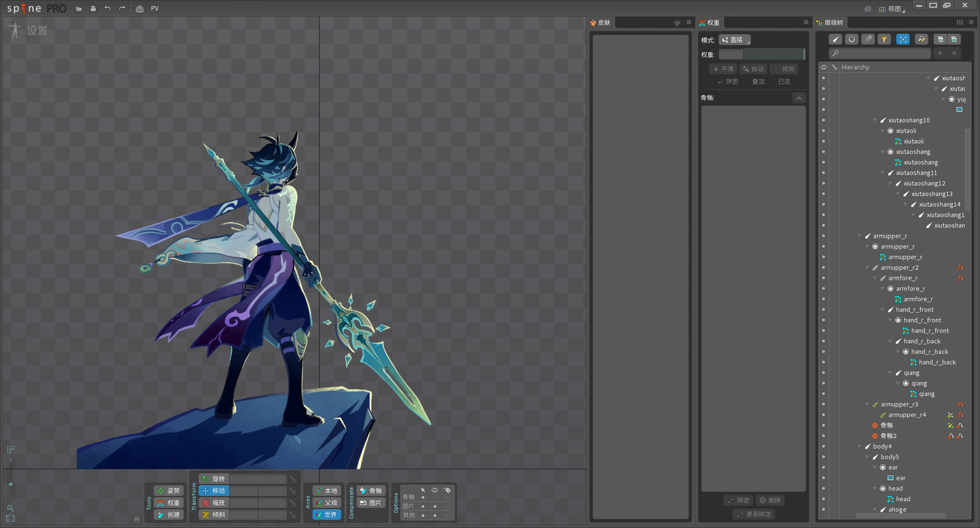
Task: Toggle visibility dot for body4 row
Action: [823, 446]
